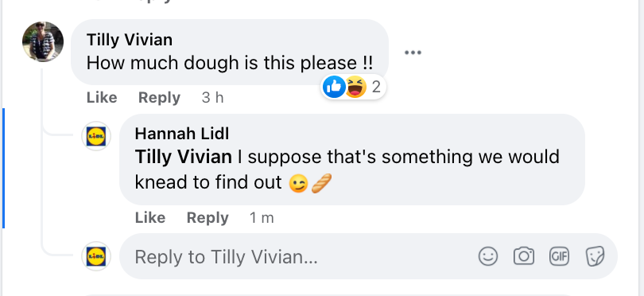Open the 3 h timestamp link
Image resolution: width=644 pixels, height=296 pixels.
point(213,97)
